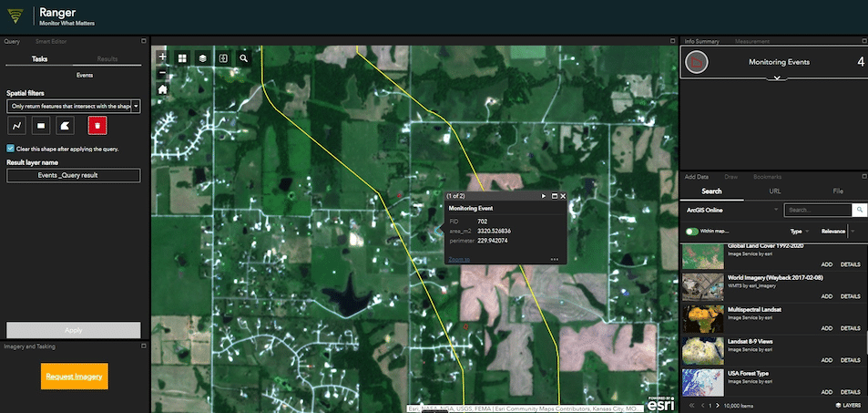Select the rectangle draw shape tool
The height and width of the screenshot is (413, 868).
coord(41,126)
